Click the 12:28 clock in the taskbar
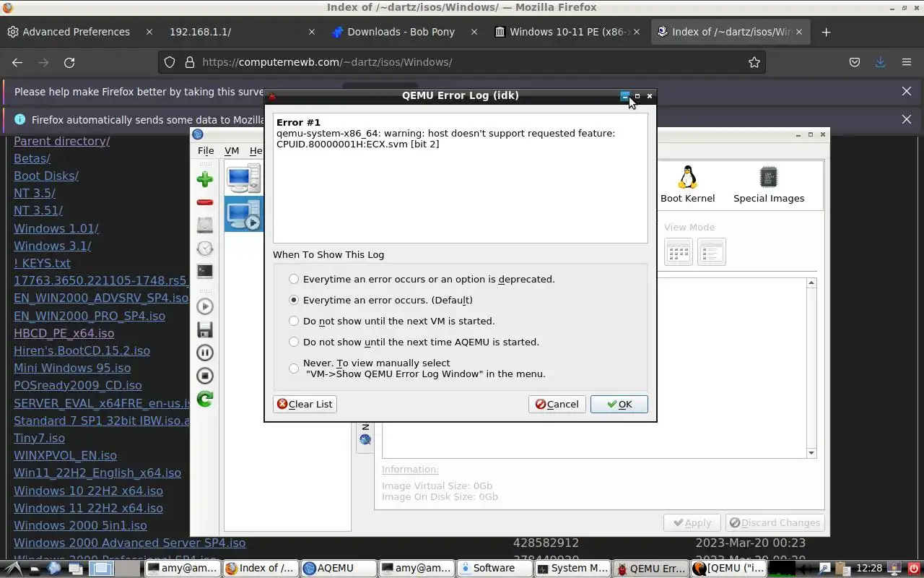 869,569
